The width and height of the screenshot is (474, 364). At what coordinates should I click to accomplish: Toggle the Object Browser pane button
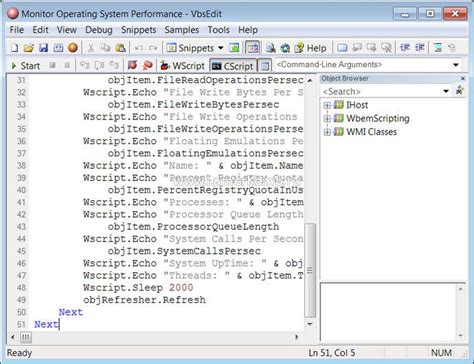pos(252,48)
